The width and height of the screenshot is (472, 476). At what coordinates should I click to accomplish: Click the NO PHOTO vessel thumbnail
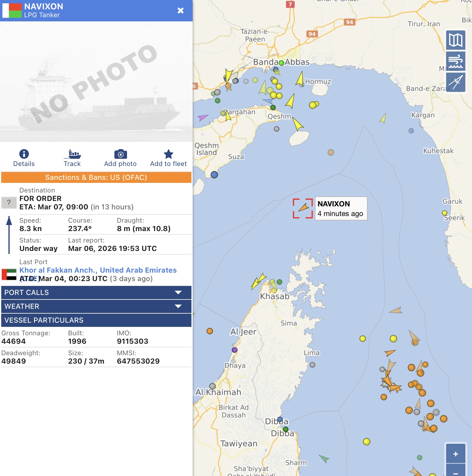[x=96, y=82]
